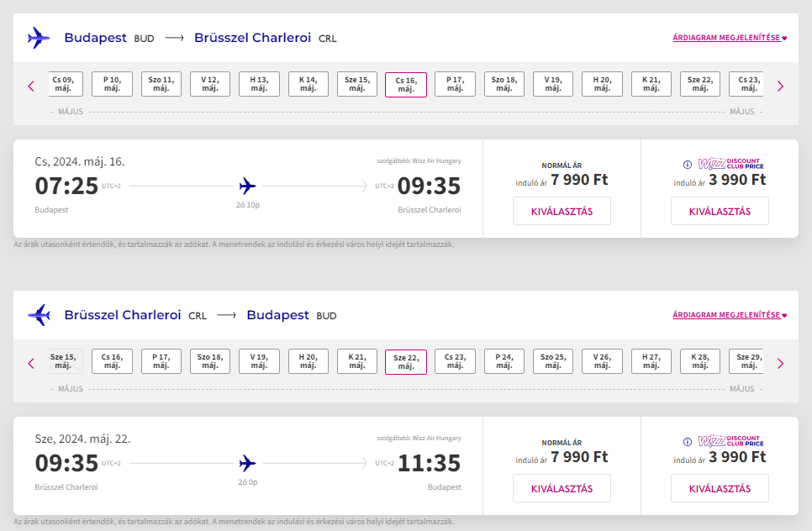Show later outbound dates with the right chevron
The width and height of the screenshot is (812, 531).
point(780,87)
